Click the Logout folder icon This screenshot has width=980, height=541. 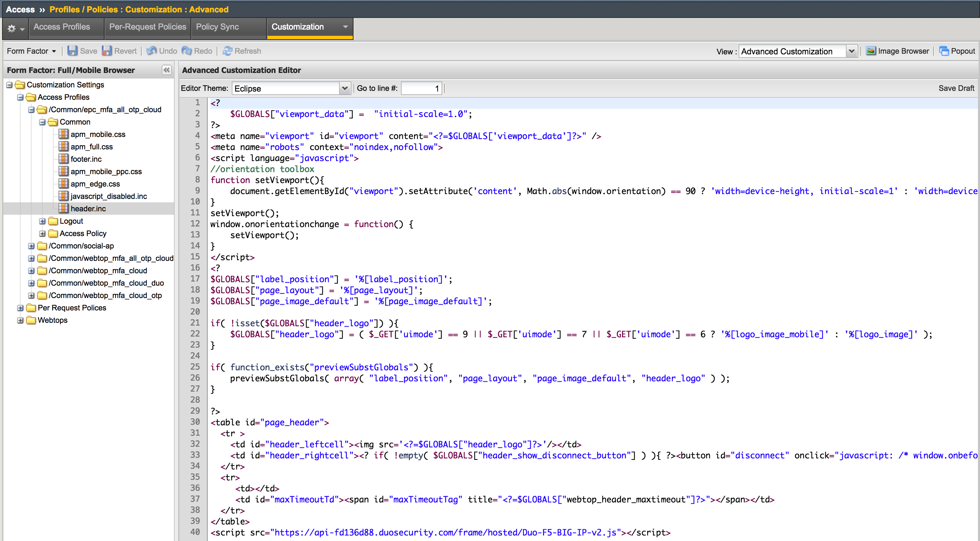click(x=53, y=221)
